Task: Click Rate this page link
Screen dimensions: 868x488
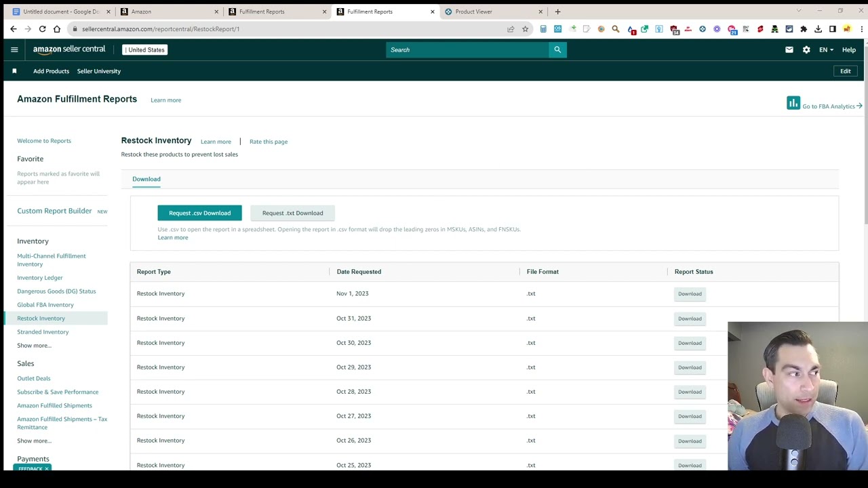Action: (269, 142)
